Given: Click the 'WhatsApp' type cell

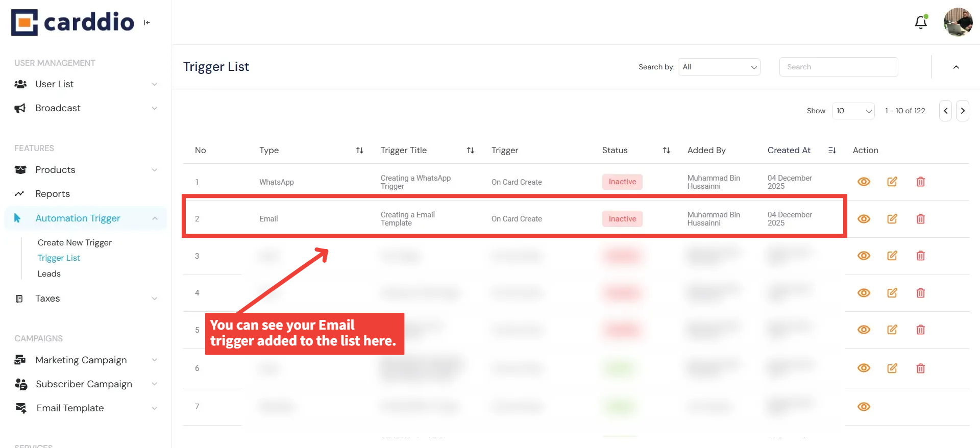Looking at the screenshot, I should click(x=276, y=182).
